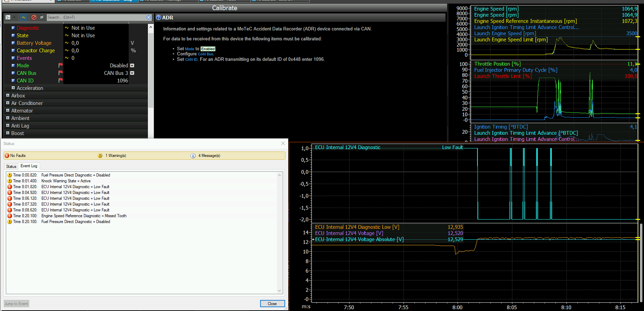Click the red no-entry filter icon
644x311 pixels.
tap(34, 17)
